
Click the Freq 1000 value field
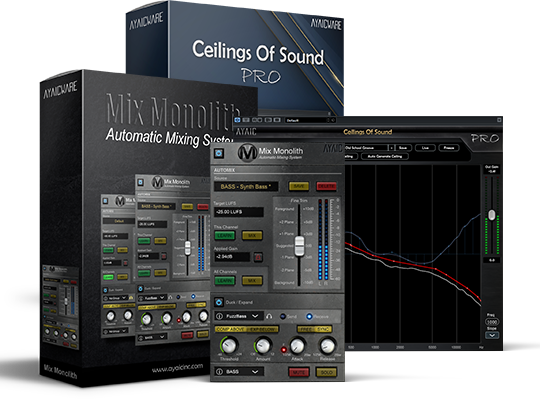(x=492, y=322)
